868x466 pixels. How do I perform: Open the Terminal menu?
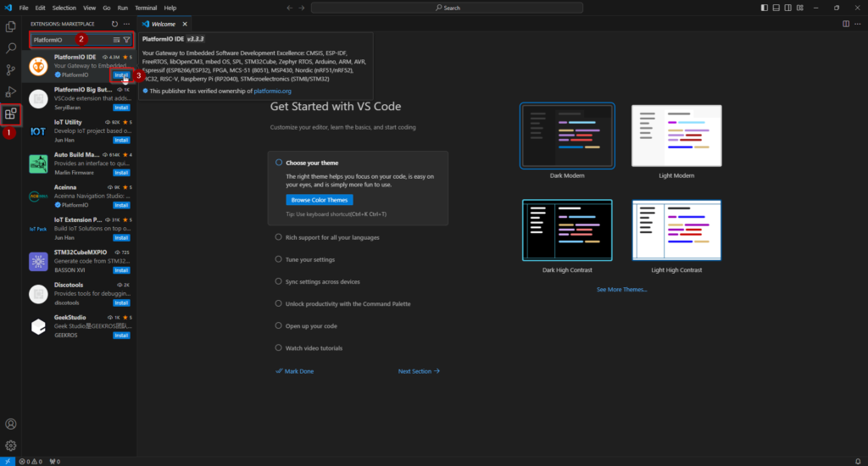[146, 8]
